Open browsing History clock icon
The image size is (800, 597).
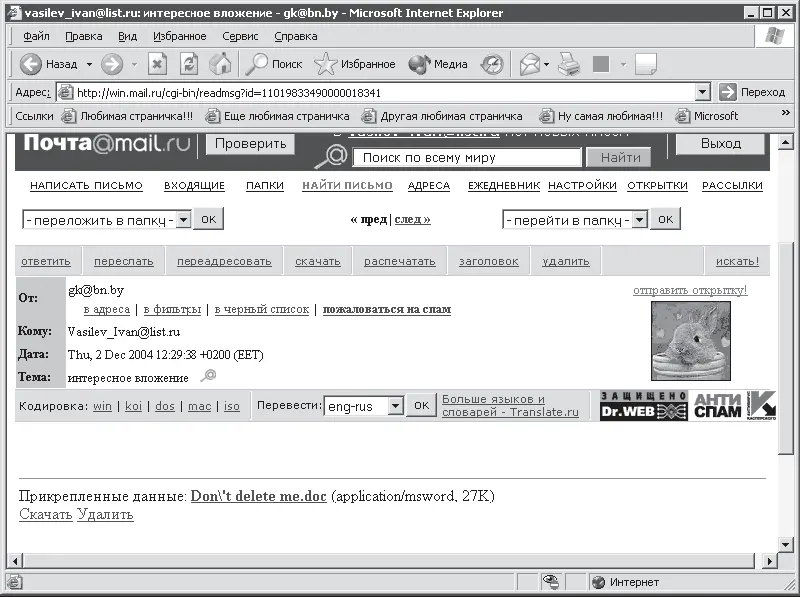pyautogui.click(x=493, y=64)
